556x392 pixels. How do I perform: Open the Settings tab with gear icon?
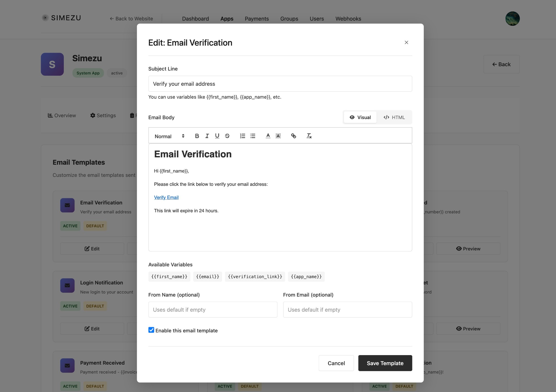point(103,116)
